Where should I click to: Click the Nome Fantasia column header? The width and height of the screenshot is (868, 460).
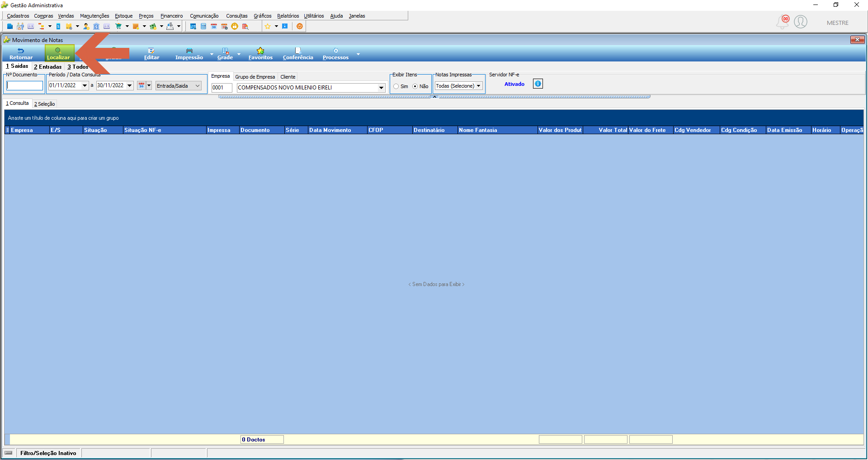(497, 130)
